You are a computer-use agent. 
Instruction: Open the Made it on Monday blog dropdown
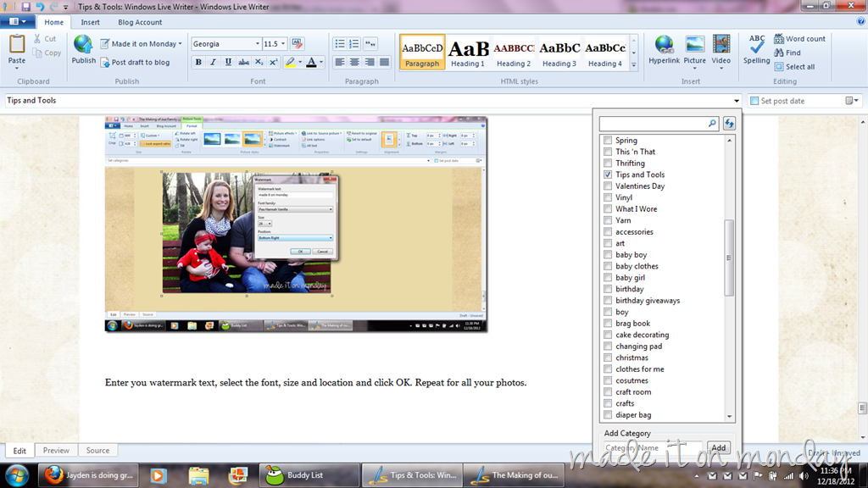point(142,44)
